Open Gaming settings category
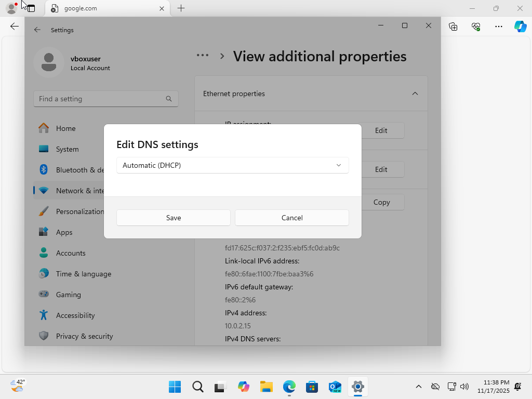The width and height of the screenshot is (532, 399). coord(68,295)
